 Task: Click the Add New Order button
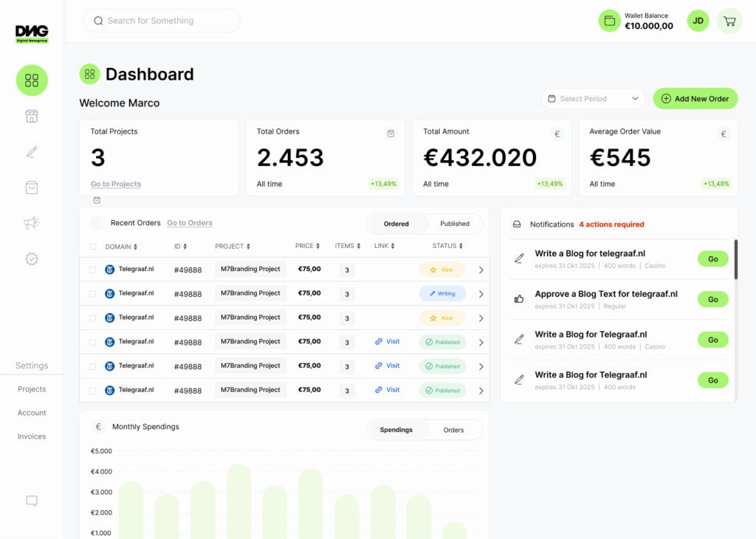[695, 99]
